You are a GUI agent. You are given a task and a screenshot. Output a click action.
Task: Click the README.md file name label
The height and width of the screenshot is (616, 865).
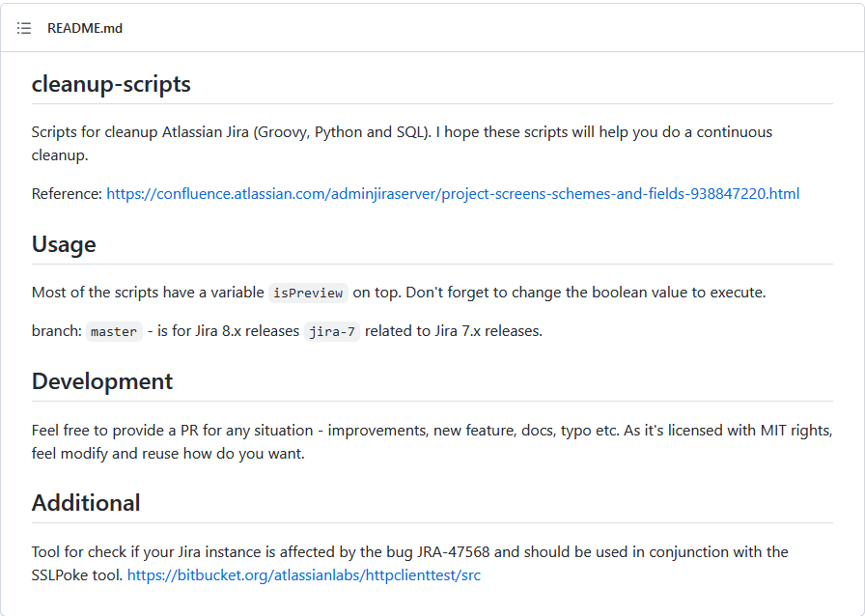pyautogui.click(x=85, y=28)
